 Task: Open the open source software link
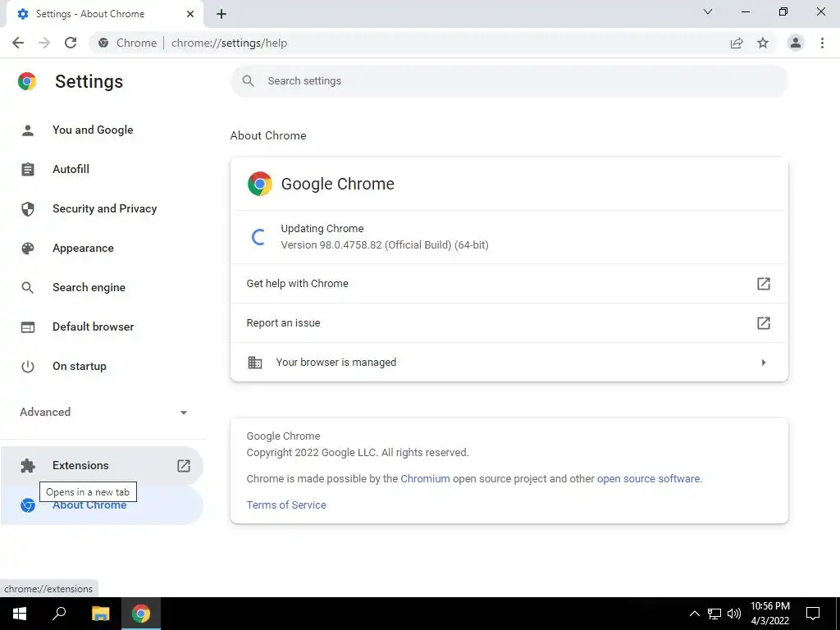coord(648,479)
